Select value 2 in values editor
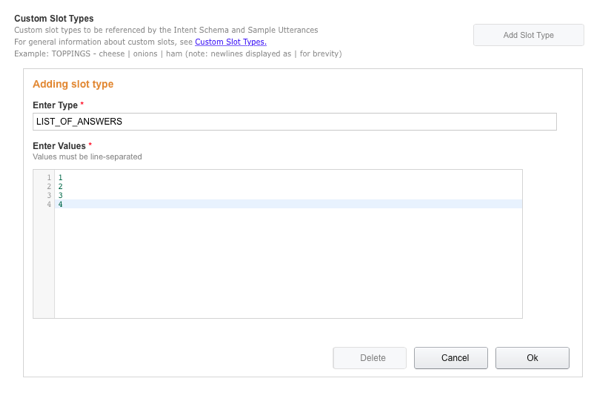This screenshot has height=393, width=600. (60, 186)
